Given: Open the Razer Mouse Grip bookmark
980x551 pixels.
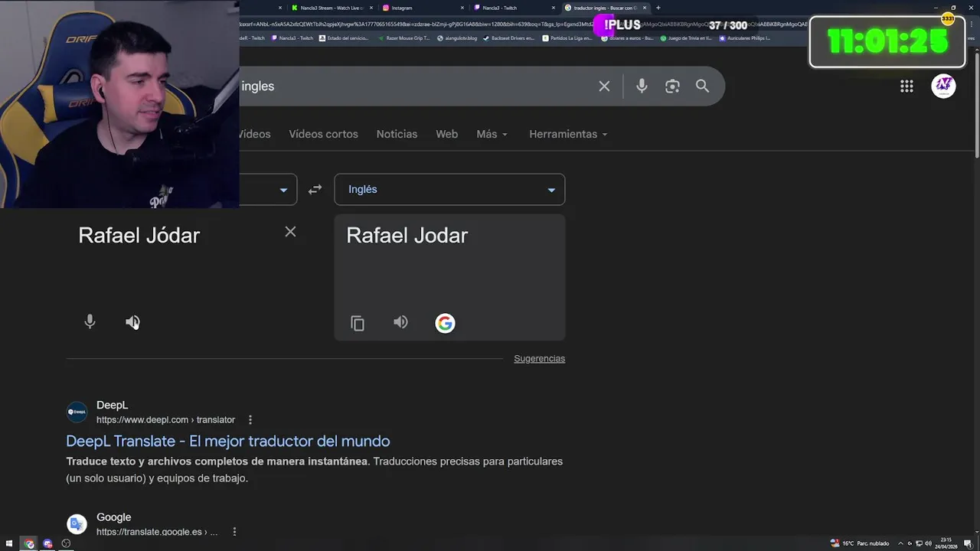Looking at the screenshot, I should point(403,37).
